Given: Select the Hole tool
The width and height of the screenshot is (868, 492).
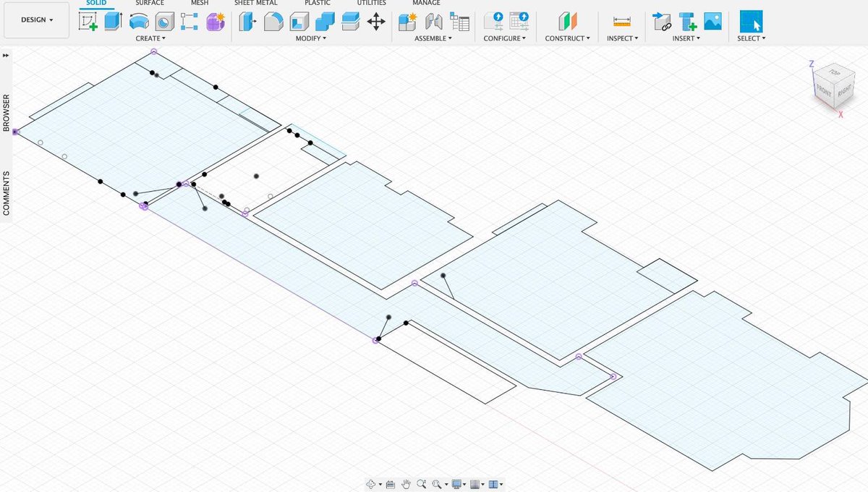Looking at the screenshot, I should coord(164,21).
